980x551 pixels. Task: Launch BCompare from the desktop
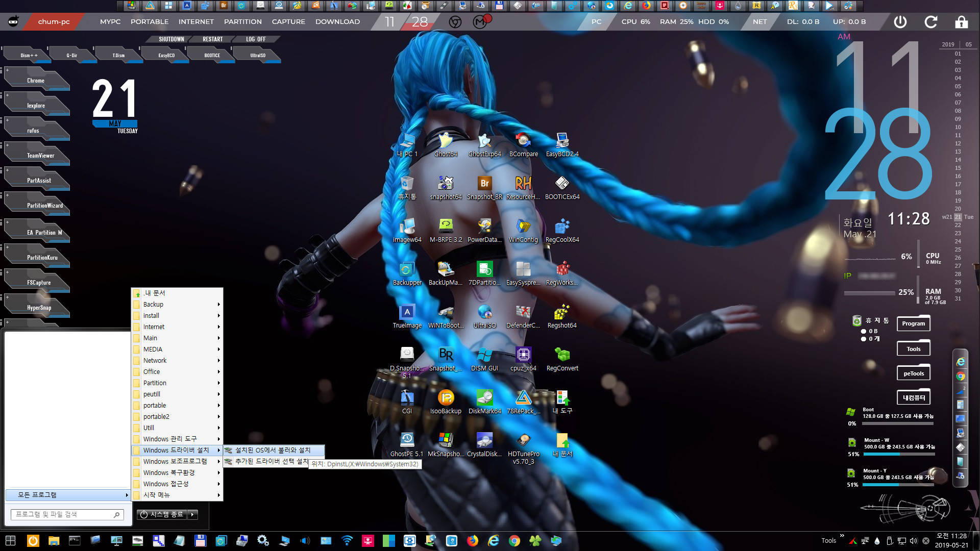click(523, 144)
